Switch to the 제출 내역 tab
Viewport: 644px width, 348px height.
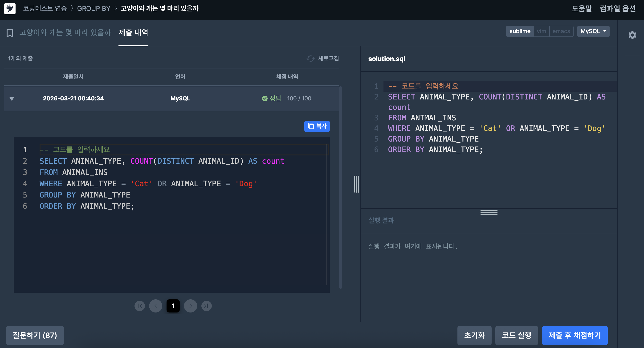coord(133,32)
